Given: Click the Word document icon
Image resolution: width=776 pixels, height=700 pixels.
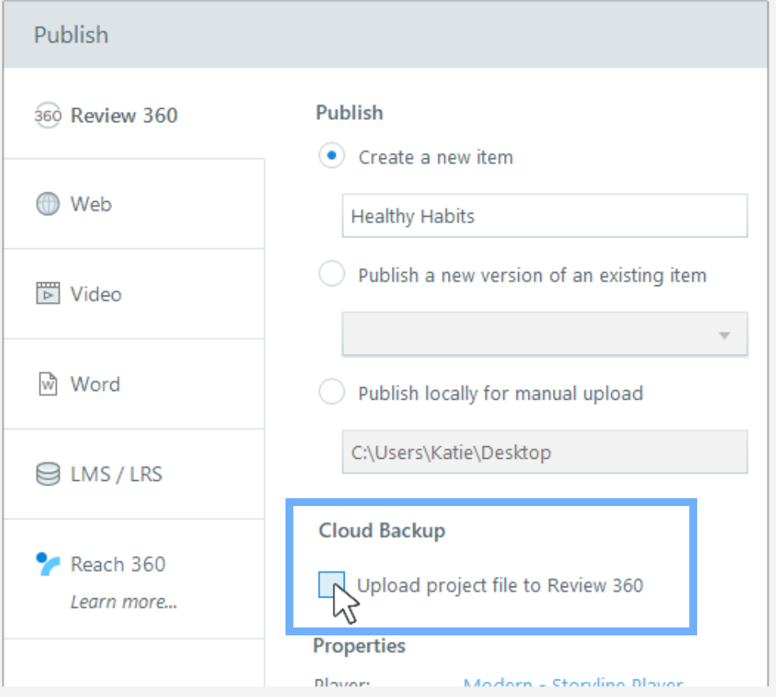Looking at the screenshot, I should click(x=47, y=385).
